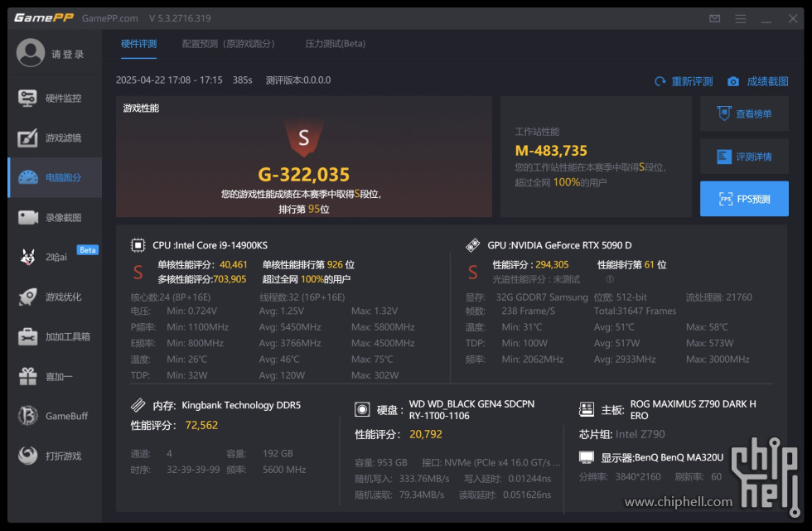Open GameBuff in the sidebar

[x=55, y=416]
